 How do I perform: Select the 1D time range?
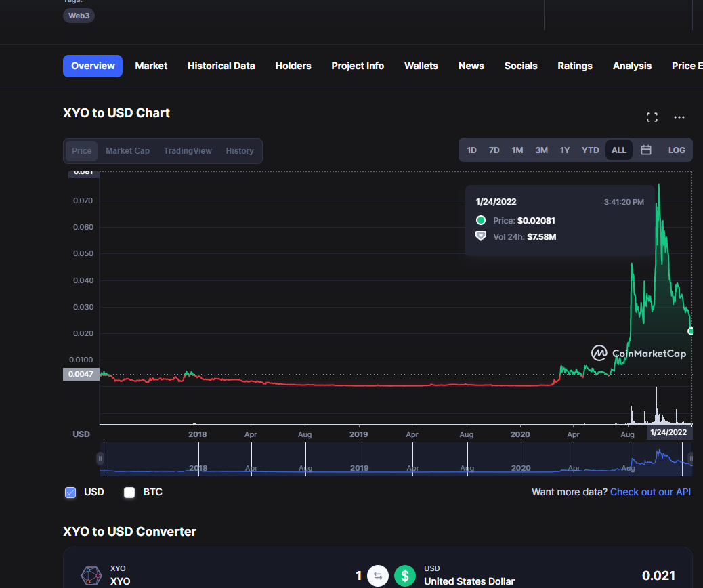[471, 150]
